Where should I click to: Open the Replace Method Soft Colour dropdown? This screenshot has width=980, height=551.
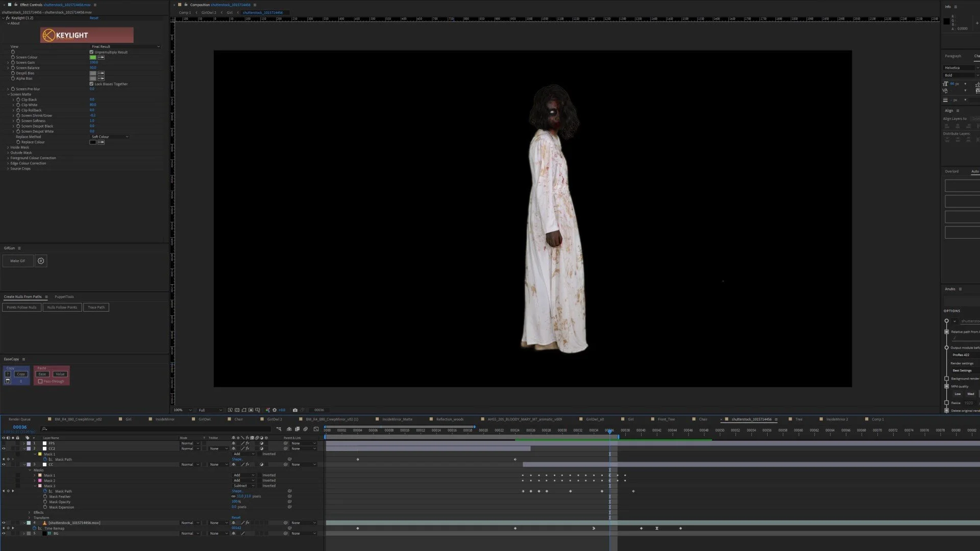pyautogui.click(x=110, y=137)
